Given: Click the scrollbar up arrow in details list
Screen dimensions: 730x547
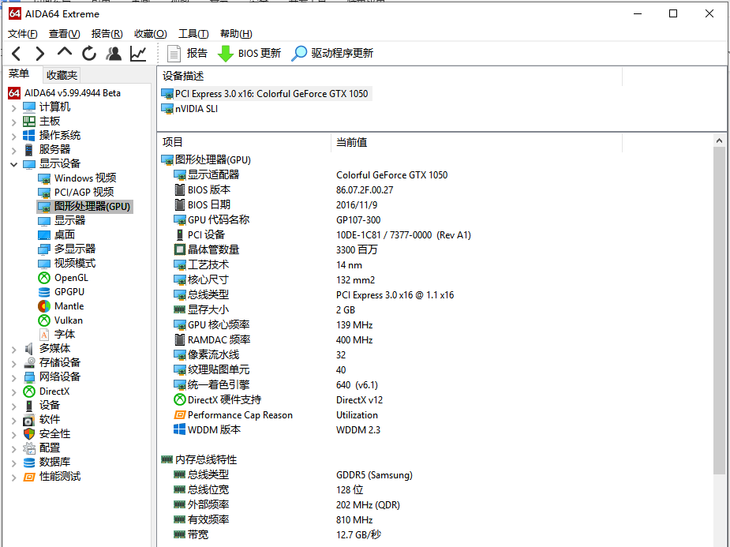Looking at the screenshot, I should 719,141.
